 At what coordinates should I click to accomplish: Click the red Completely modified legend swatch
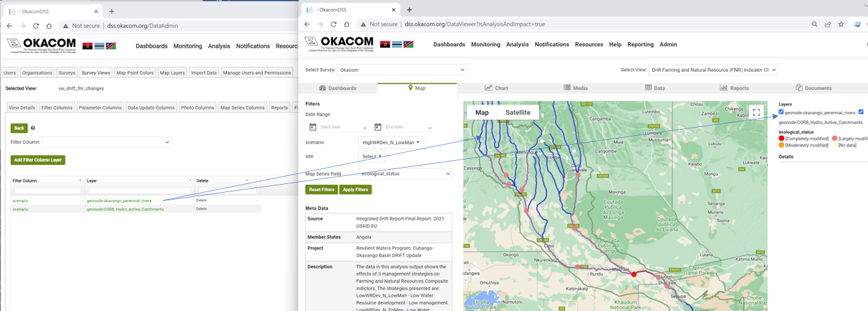click(x=782, y=139)
